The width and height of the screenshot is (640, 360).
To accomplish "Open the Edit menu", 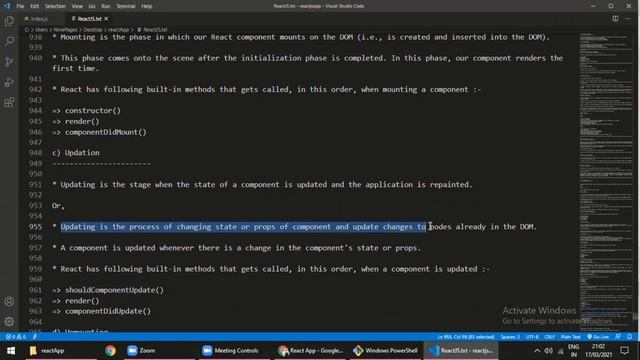I will point(34,6).
